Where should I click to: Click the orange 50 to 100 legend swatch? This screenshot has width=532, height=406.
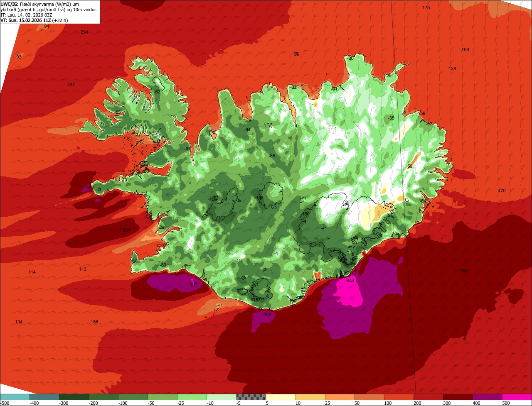[369, 397]
